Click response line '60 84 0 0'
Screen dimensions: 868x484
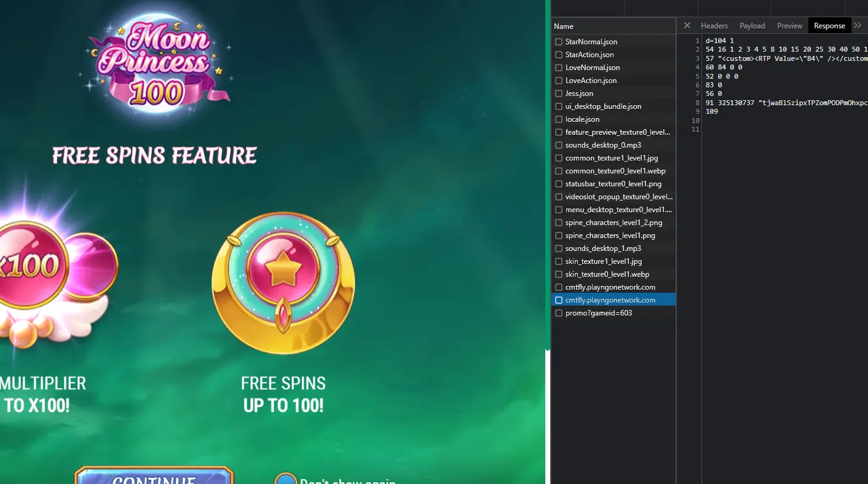724,67
